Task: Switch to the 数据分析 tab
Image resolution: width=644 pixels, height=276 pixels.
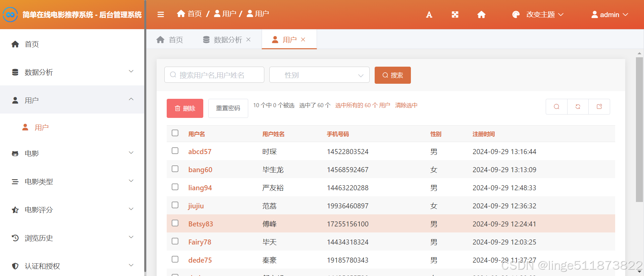Action: point(227,40)
